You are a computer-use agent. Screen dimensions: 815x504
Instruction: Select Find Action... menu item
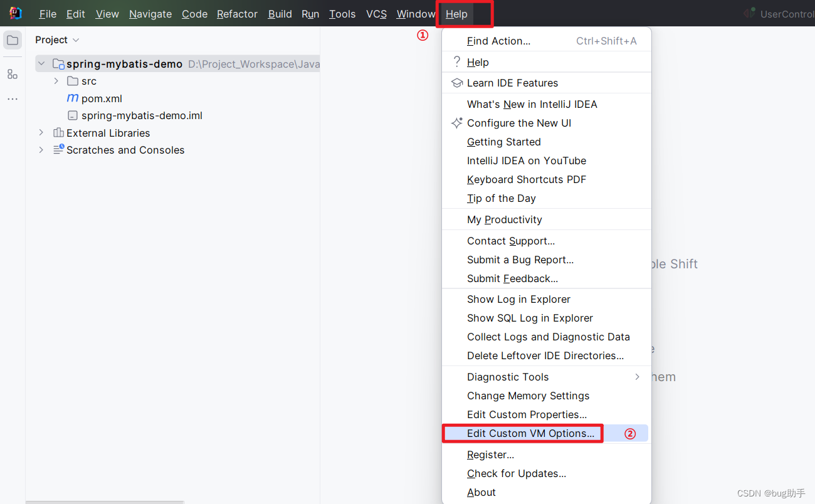pyautogui.click(x=547, y=41)
